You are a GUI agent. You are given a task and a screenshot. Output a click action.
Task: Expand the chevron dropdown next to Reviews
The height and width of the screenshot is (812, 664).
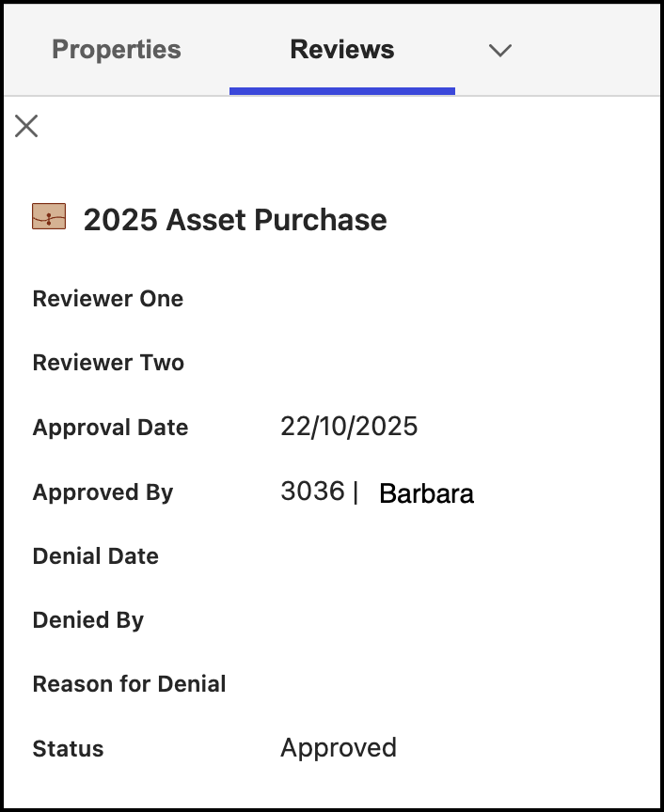click(500, 51)
